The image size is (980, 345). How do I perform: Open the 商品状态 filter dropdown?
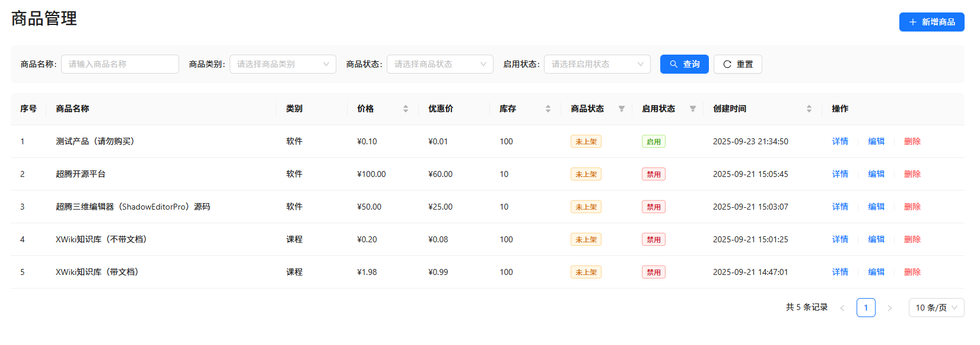point(440,64)
